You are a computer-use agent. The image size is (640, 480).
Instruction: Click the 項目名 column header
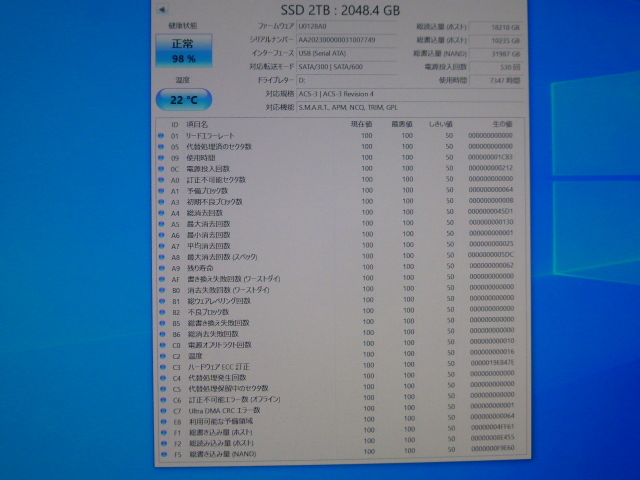[197, 124]
